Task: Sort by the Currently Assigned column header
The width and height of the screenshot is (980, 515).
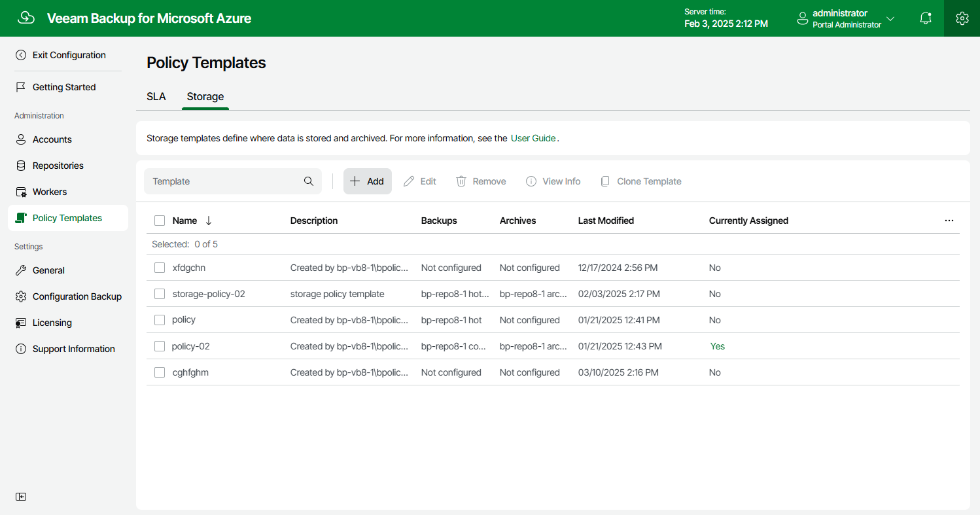Action: coord(748,221)
